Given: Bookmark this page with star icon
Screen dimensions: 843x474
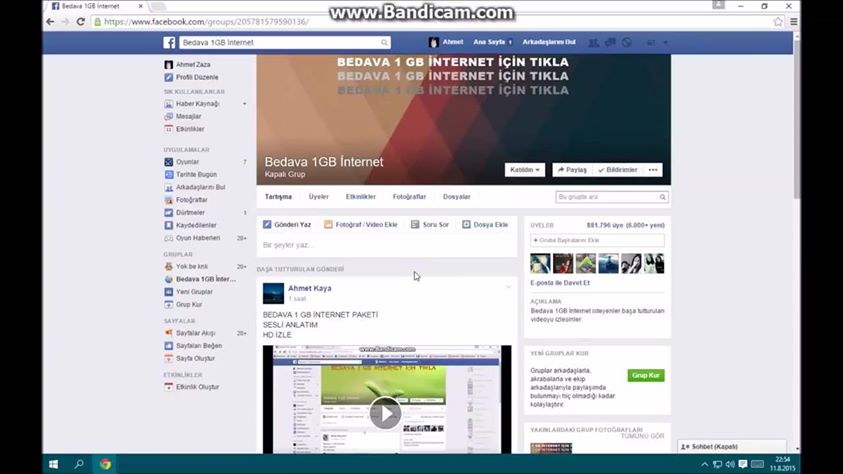Looking at the screenshot, I should (777, 21).
